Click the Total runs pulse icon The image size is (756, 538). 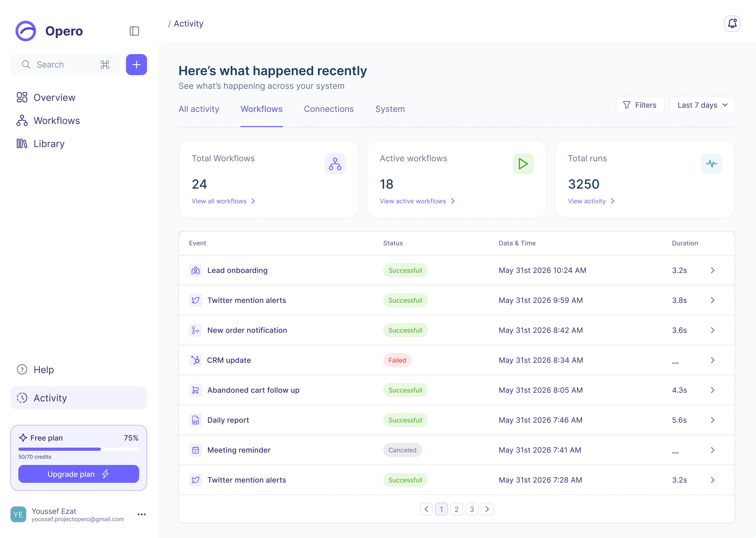point(711,164)
